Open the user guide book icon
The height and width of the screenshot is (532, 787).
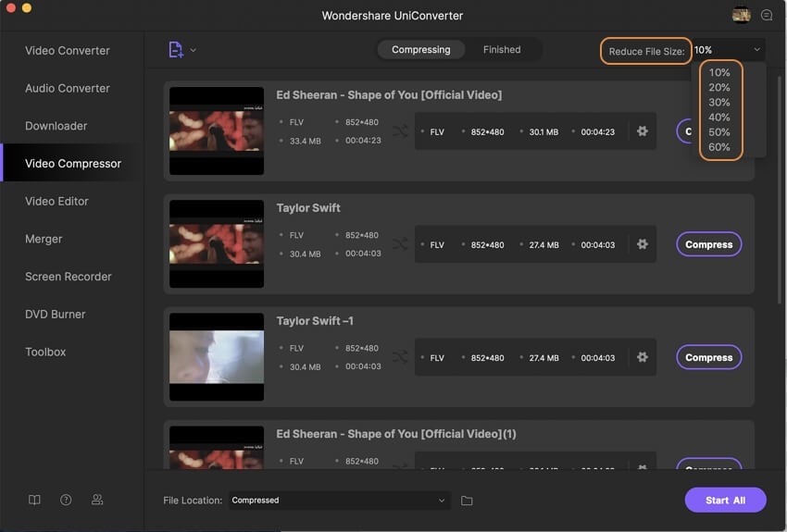coord(34,500)
